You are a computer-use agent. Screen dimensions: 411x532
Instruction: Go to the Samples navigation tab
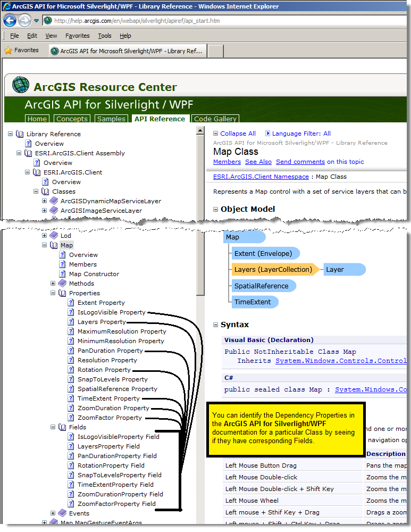pos(111,119)
